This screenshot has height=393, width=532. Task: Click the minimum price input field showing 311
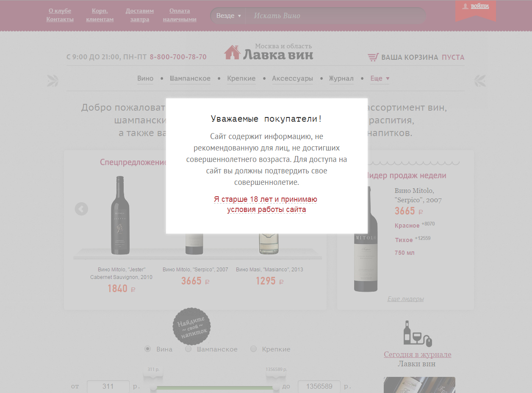tap(108, 387)
